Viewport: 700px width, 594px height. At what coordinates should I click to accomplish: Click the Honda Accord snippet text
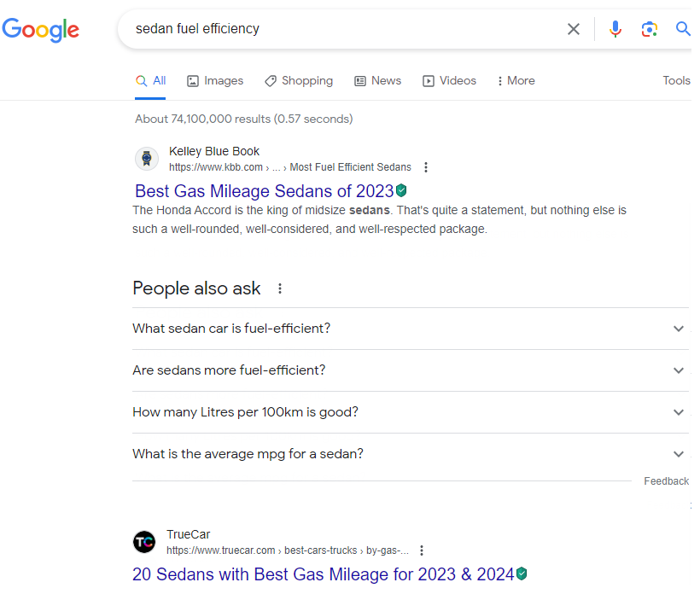coord(380,219)
